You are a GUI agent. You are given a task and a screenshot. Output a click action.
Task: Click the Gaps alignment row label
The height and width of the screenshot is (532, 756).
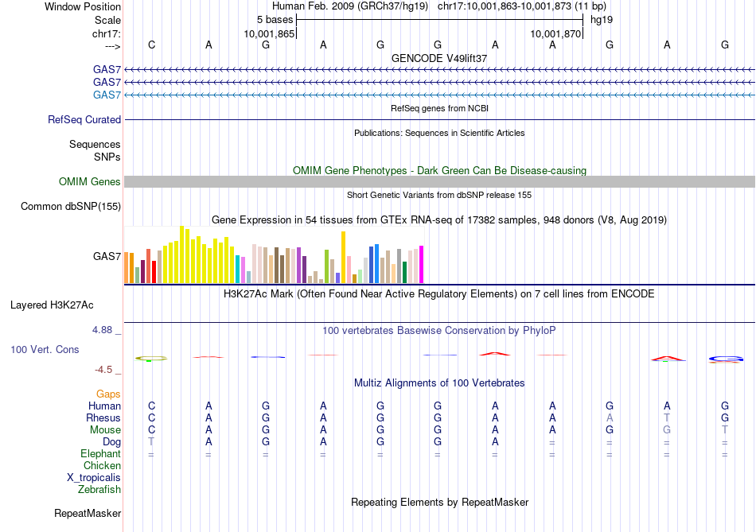pos(108,394)
